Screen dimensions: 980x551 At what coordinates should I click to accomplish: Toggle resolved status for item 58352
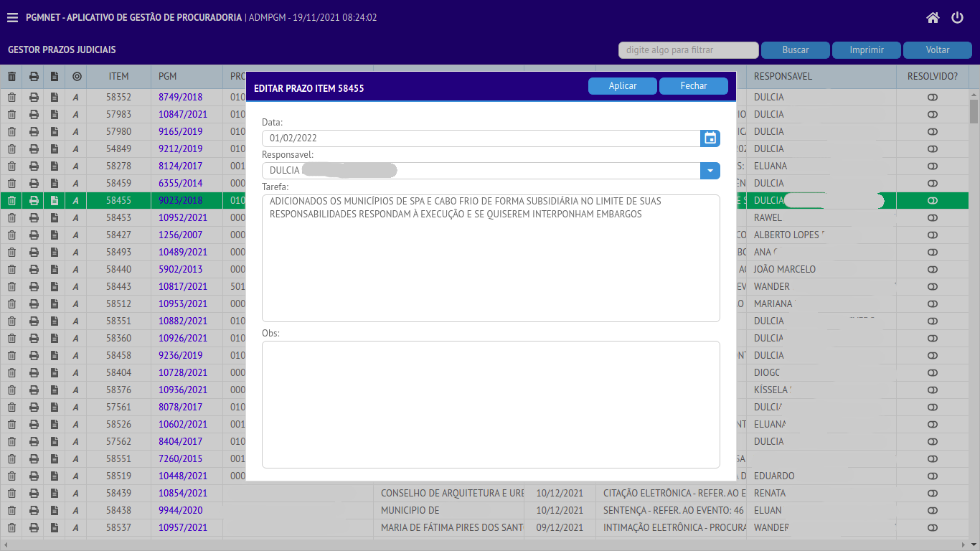[932, 97]
